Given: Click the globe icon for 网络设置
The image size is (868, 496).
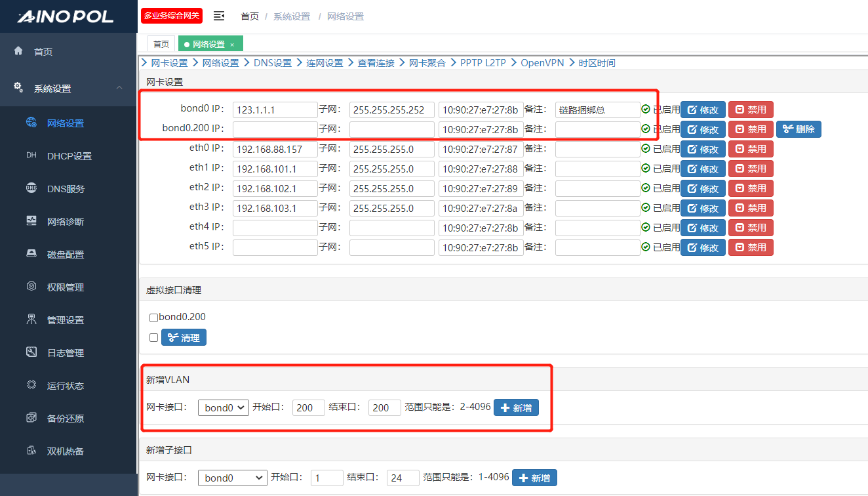Looking at the screenshot, I should [31, 123].
